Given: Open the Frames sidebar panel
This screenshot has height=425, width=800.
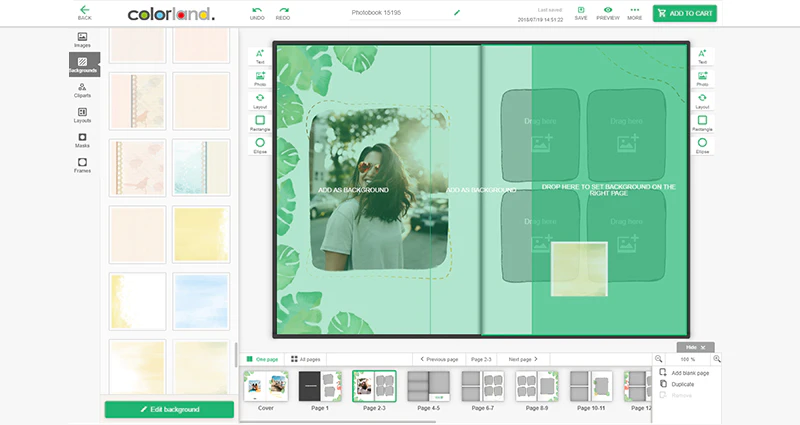Looking at the screenshot, I should [x=82, y=165].
